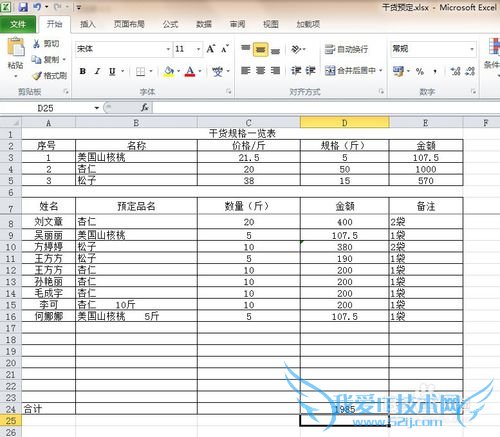Image resolution: width=500 pixels, height=437 pixels.
Task: Select the title cell 干货规格一览表
Action: 242,134
